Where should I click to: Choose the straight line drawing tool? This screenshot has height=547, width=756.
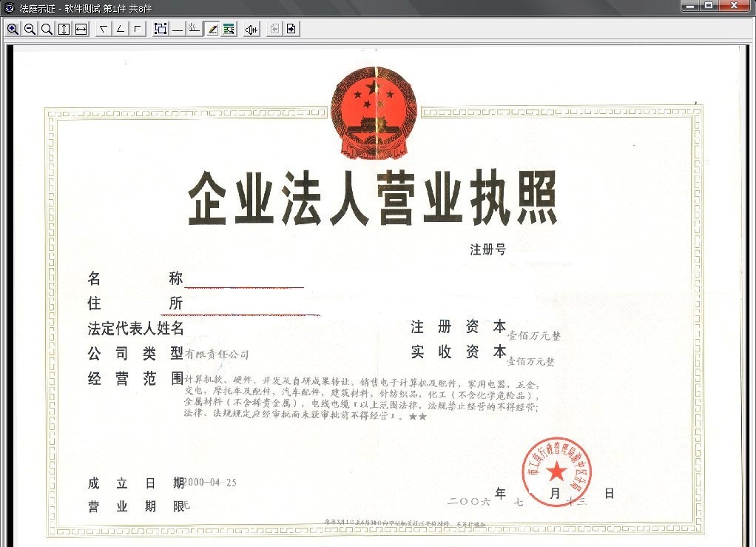tap(178, 29)
